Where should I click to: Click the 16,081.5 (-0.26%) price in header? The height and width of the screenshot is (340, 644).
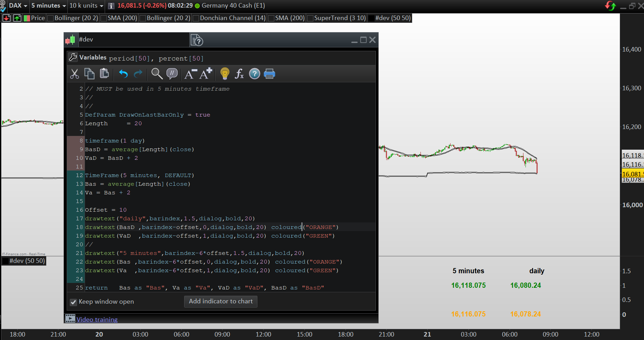[142, 6]
